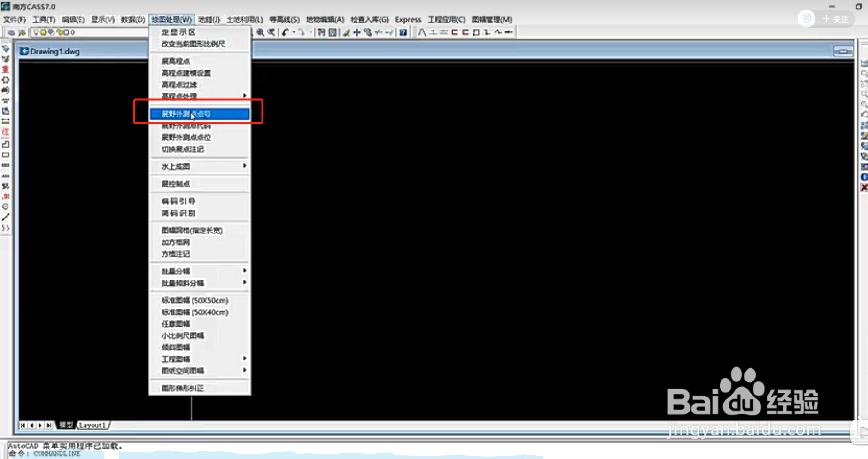
Task: Select 展野外测点点号 in the drawing menu
Action: click(x=200, y=114)
